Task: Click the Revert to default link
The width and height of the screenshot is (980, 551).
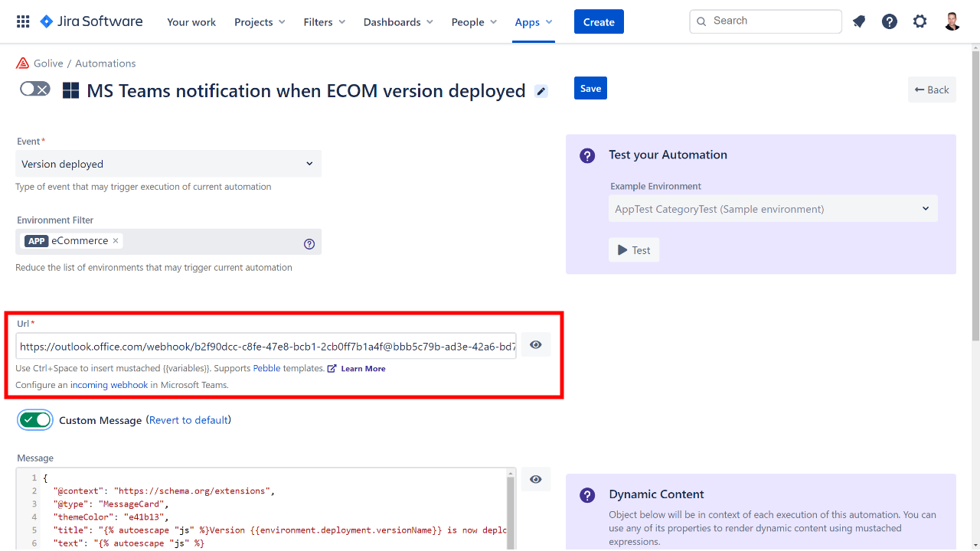Action: (x=188, y=420)
